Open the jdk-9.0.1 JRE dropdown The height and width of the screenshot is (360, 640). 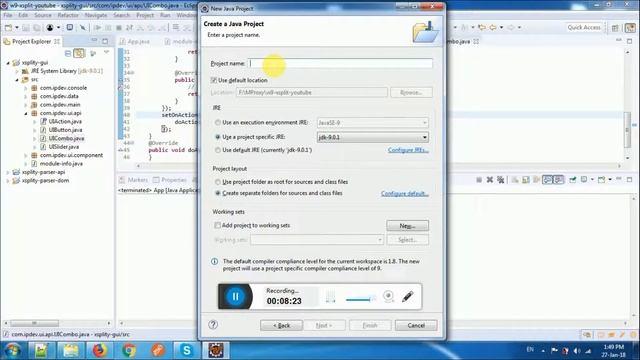(373, 137)
